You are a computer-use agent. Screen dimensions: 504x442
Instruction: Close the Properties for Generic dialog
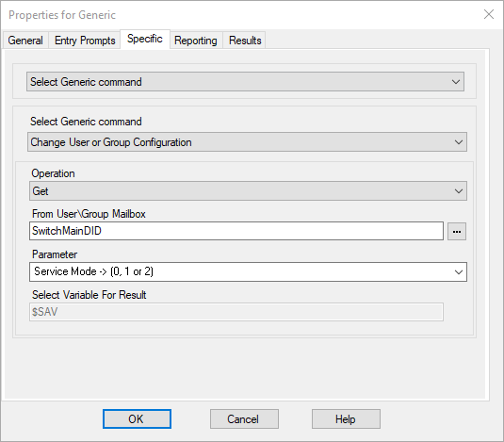click(x=489, y=14)
